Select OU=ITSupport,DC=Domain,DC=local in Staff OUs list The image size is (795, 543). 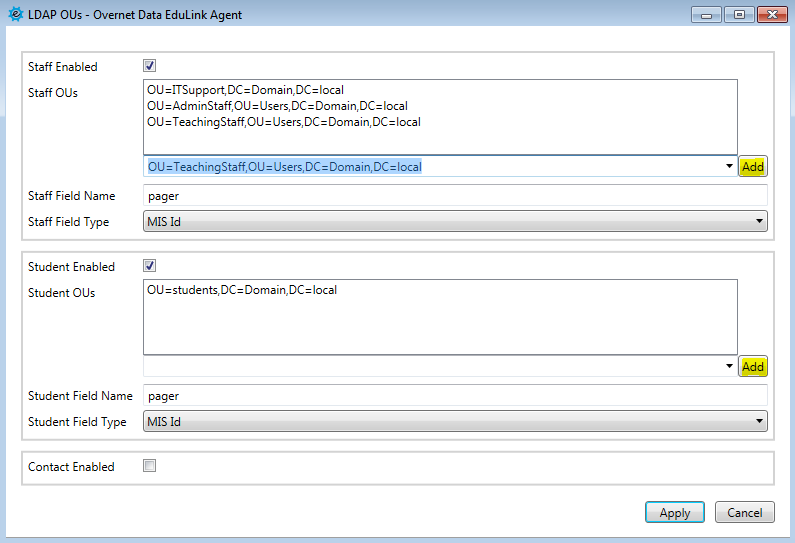[x=245, y=90]
